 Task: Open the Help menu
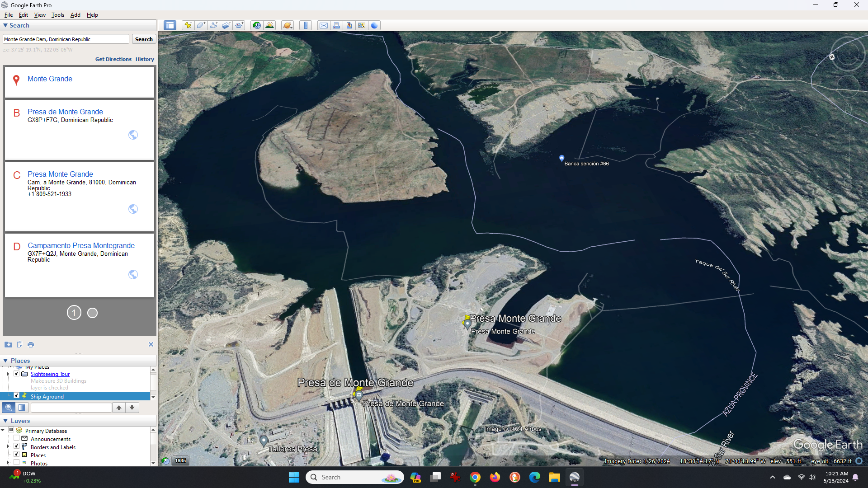[92, 15]
